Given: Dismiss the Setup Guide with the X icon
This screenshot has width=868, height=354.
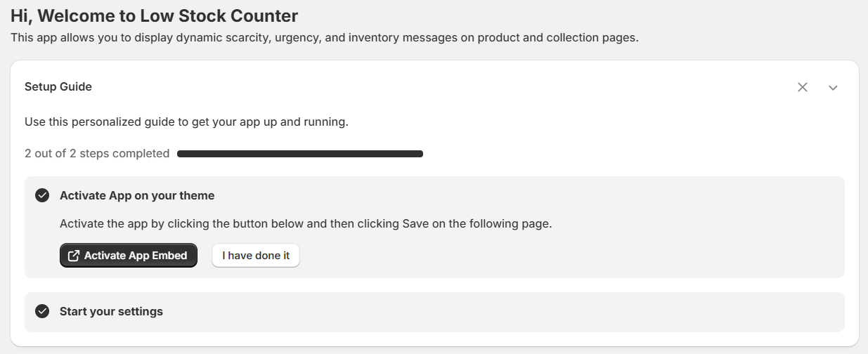Looking at the screenshot, I should click(803, 87).
